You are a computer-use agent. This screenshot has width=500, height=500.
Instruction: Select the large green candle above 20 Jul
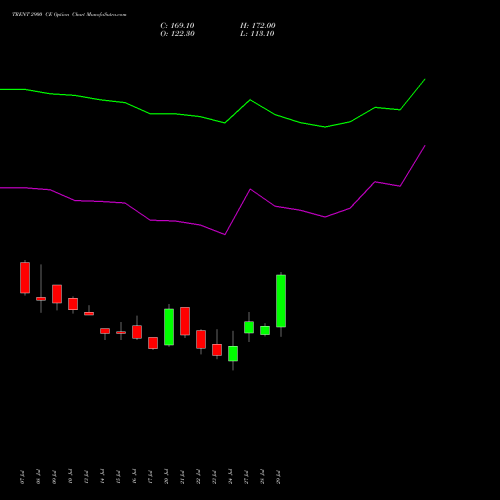(x=169, y=327)
